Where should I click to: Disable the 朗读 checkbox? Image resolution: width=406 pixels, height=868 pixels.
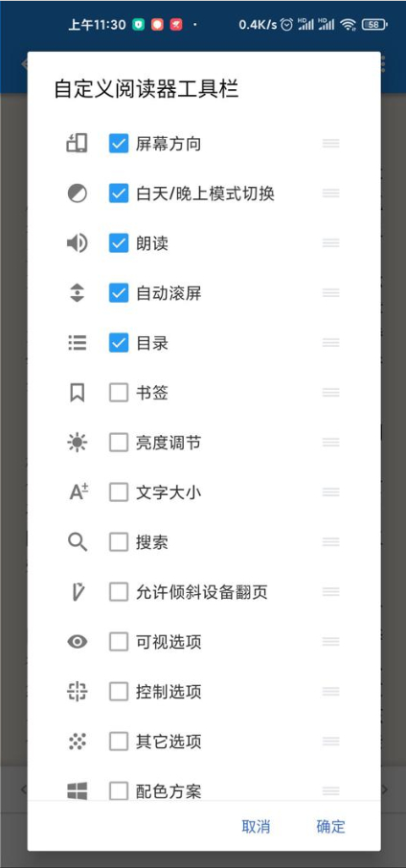pos(119,243)
